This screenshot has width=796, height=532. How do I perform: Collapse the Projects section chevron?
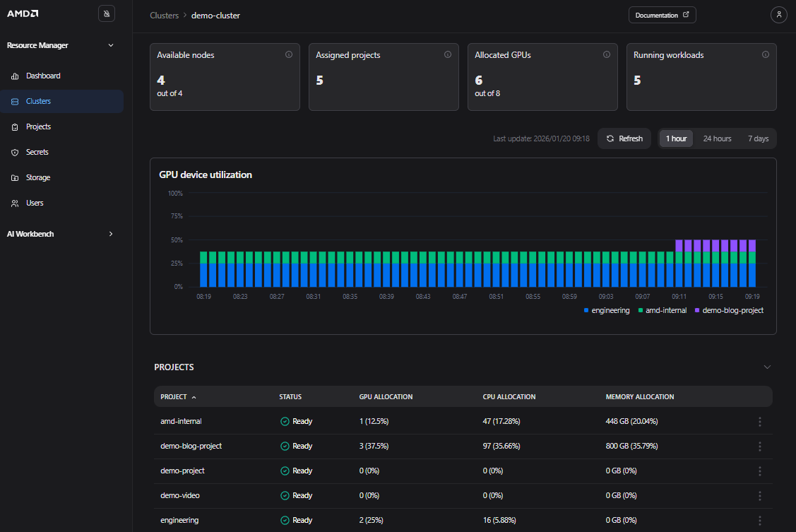coord(767,367)
